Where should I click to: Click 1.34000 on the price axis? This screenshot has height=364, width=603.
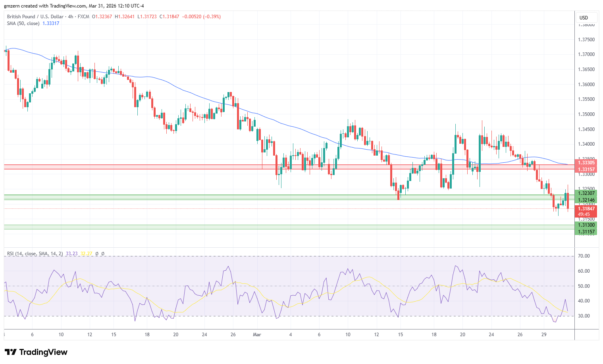click(x=586, y=144)
